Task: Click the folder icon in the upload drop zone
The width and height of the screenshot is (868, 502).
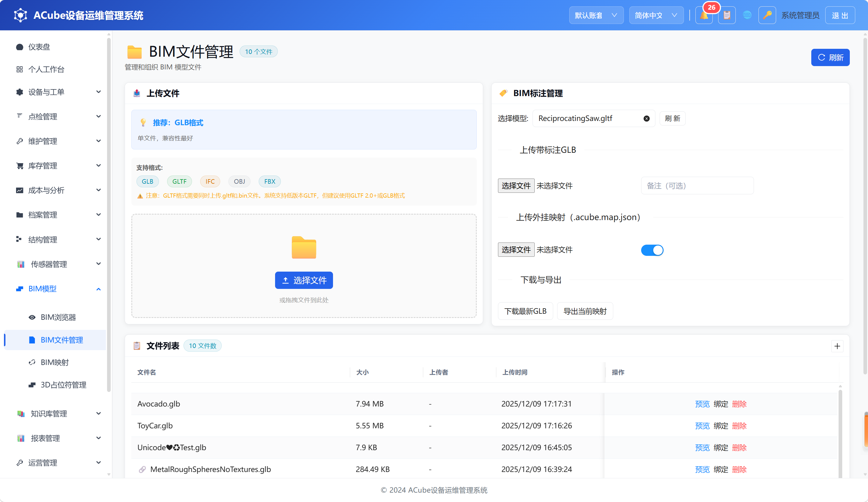Action: click(304, 247)
